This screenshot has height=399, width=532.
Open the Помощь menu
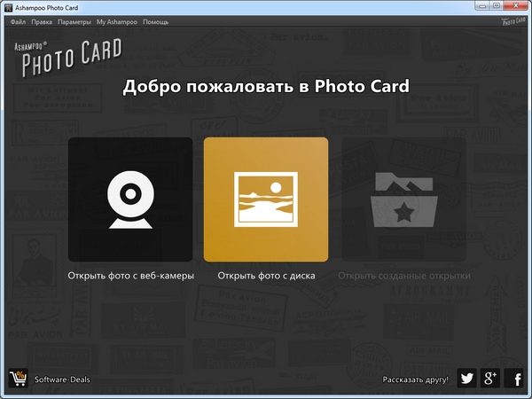[156, 21]
